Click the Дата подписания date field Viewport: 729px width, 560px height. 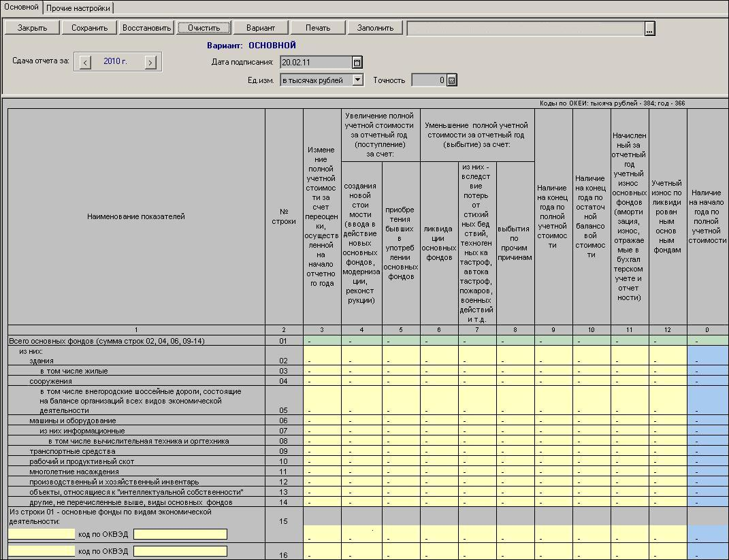click(316, 63)
